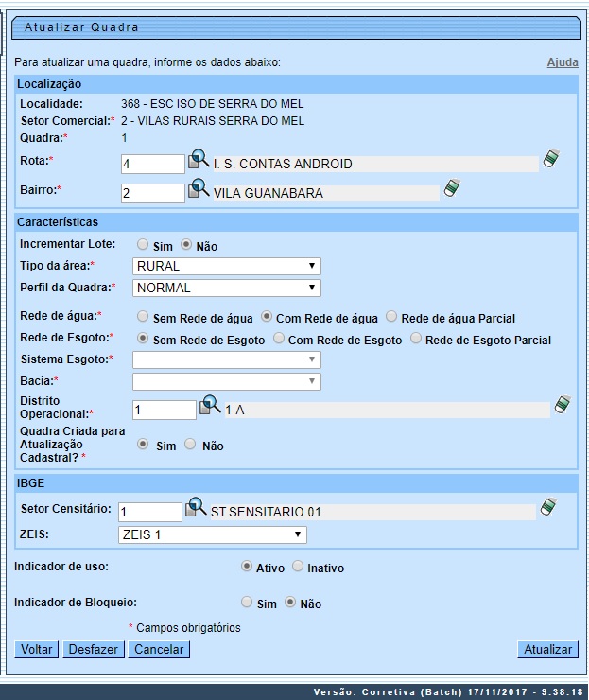Select Sim for Incrementar Lote
The width and height of the screenshot is (589, 700).
point(143,245)
